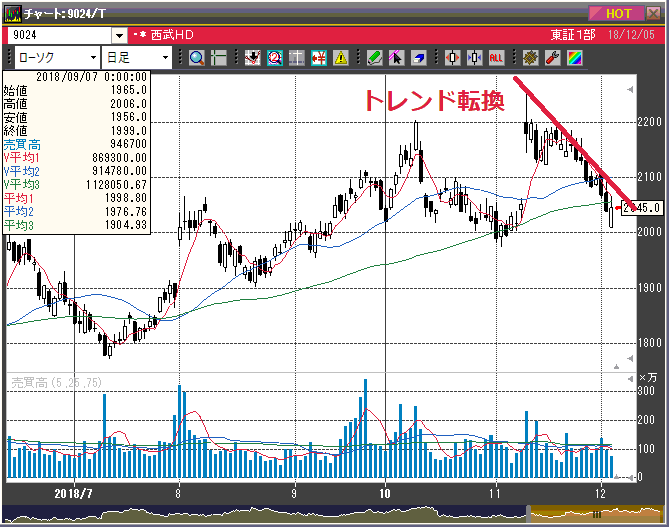
Task: Click the gold gear settings icon
Action: click(530, 58)
